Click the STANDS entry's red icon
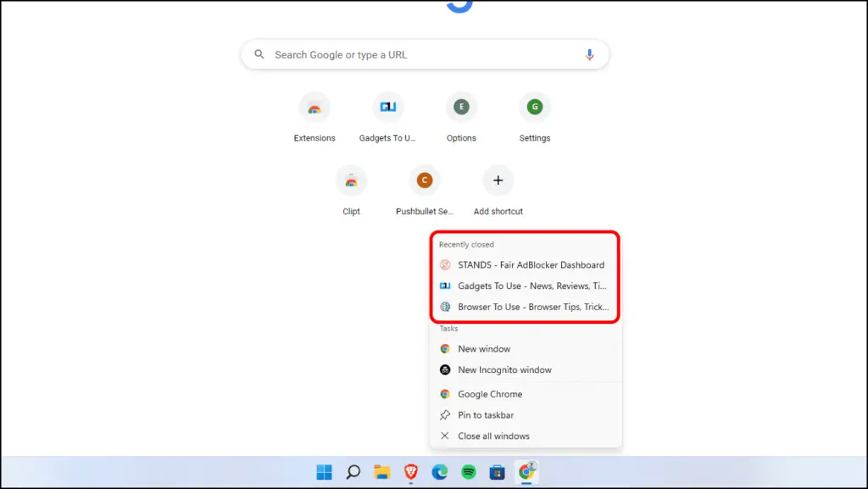 [x=445, y=265]
